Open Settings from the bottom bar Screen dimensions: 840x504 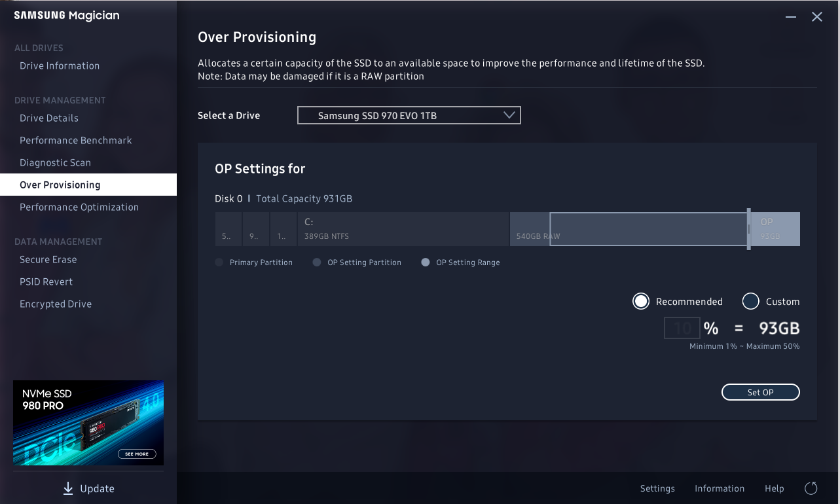(657, 488)
